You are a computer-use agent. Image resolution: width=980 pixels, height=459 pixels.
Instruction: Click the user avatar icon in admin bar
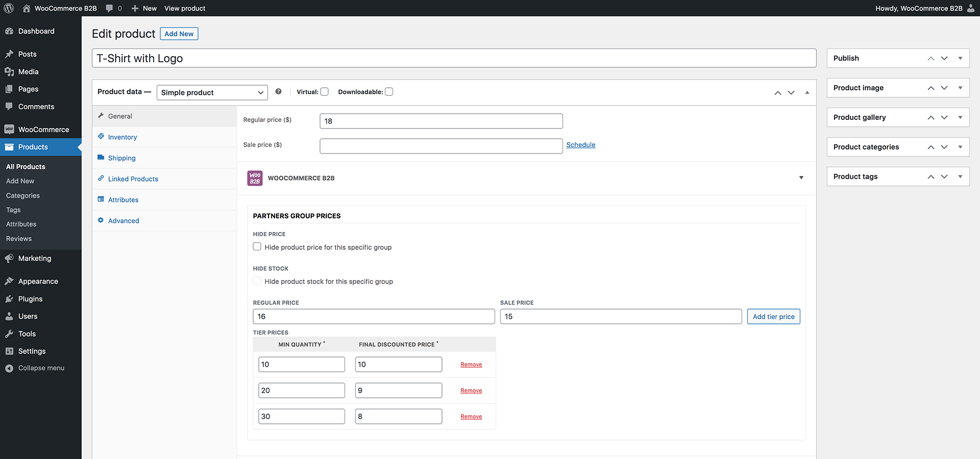pos(971,8)
